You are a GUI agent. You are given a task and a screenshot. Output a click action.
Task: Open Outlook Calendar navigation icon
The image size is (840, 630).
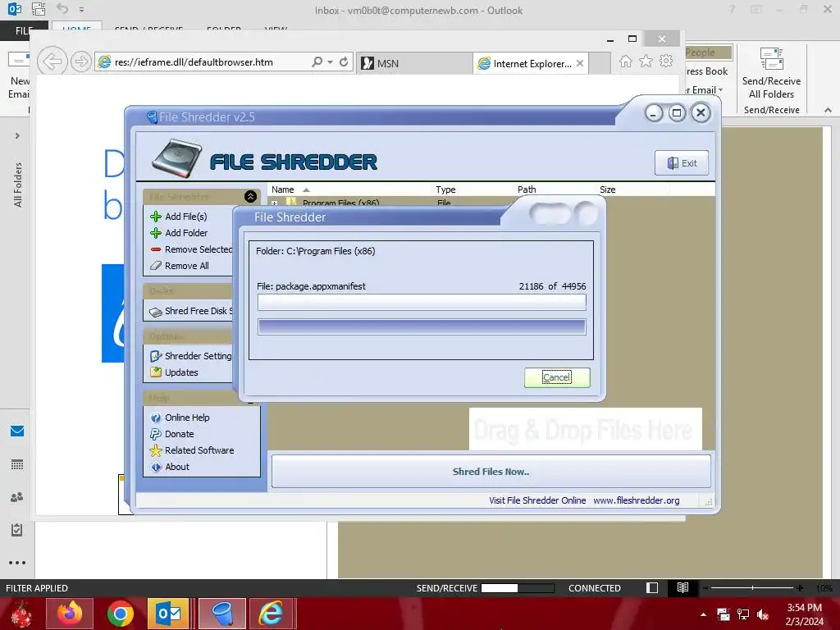[17, 464]
